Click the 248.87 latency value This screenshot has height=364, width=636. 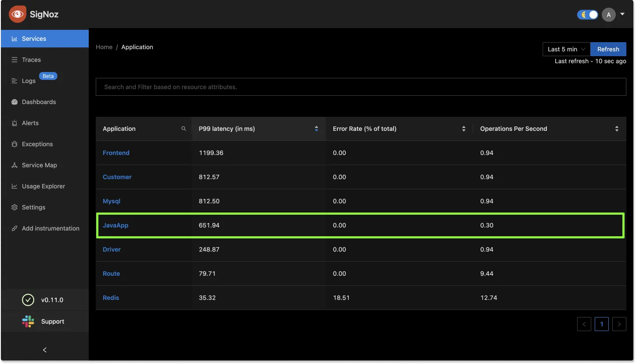pos(209,249)
